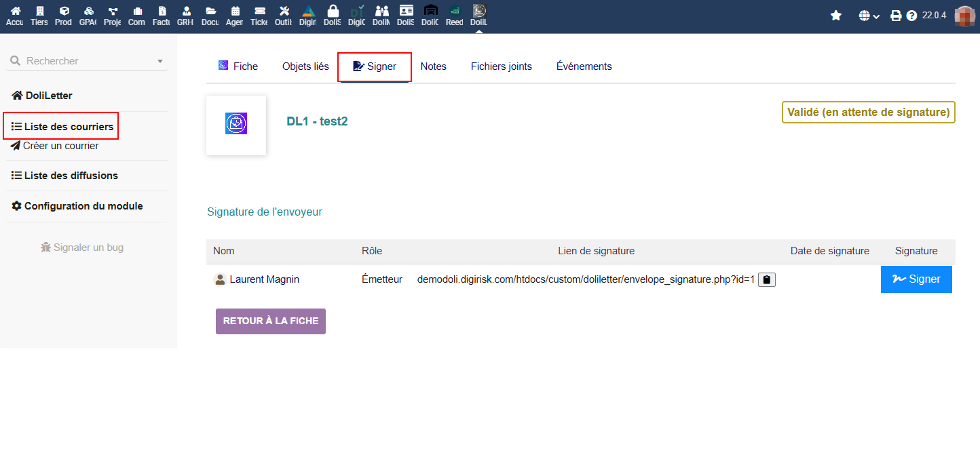Click the bookmarks star icon
This screenshot has width=980, height=476.
click(x=836, y=16)
